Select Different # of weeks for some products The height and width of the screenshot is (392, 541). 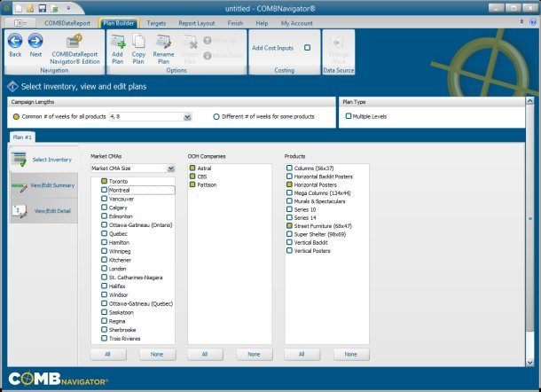point(216,116)
